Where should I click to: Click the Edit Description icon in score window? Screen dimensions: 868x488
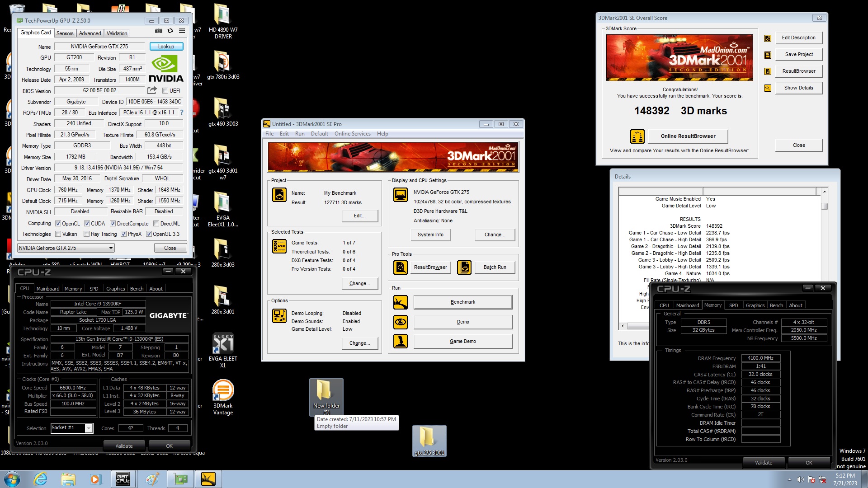pos(768,38)
